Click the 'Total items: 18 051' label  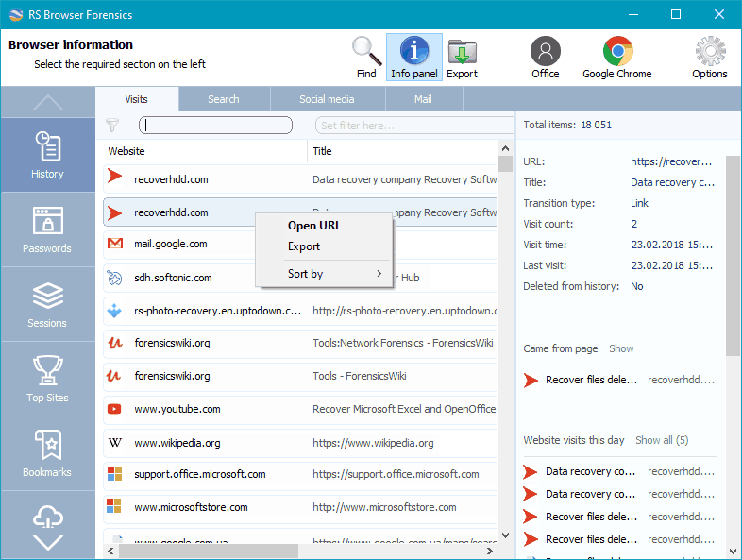567,125
